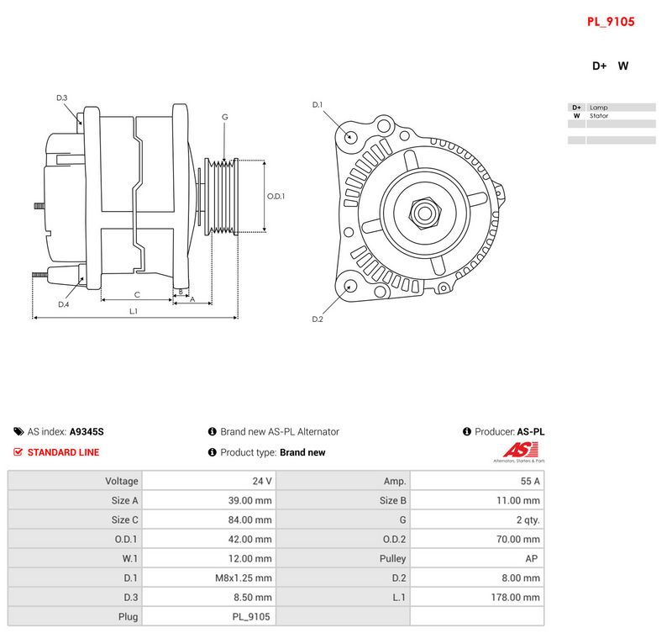Click the info icon beside Producer
The image size is (672, 633).
click(467, 431)
